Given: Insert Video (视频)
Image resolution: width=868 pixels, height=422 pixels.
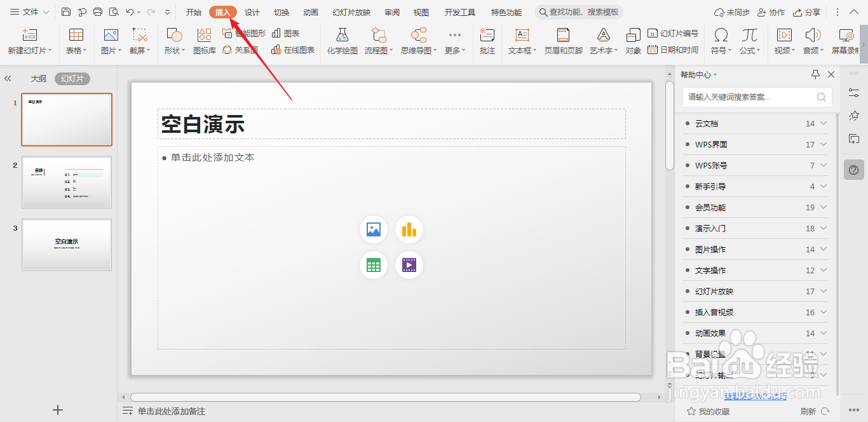Looking at the screenshot, I should (784, 41).
